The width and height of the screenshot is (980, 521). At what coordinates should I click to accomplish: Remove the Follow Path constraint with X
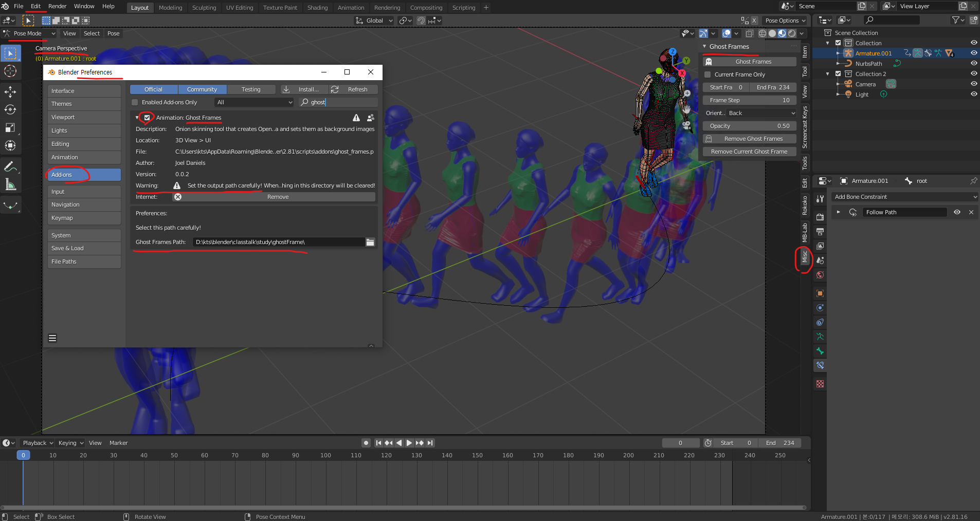[971, 212]
